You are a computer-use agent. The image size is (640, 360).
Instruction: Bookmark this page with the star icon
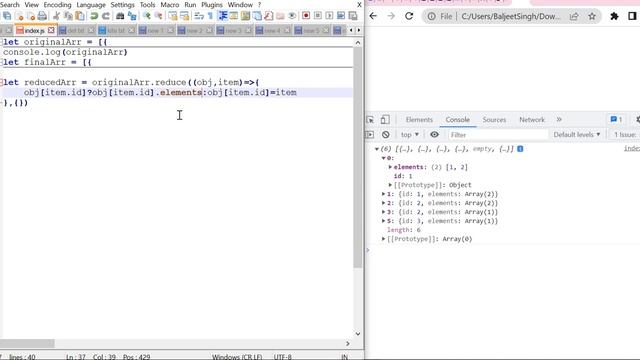click(592, 16)
